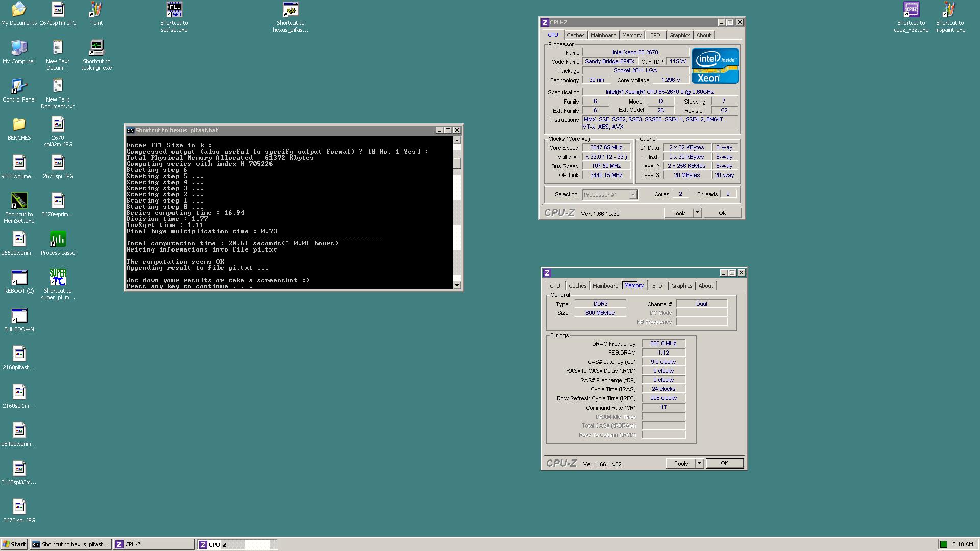Launch Shortcut to mspaint.exe icon
980x551 pixels.
point(950,17)
